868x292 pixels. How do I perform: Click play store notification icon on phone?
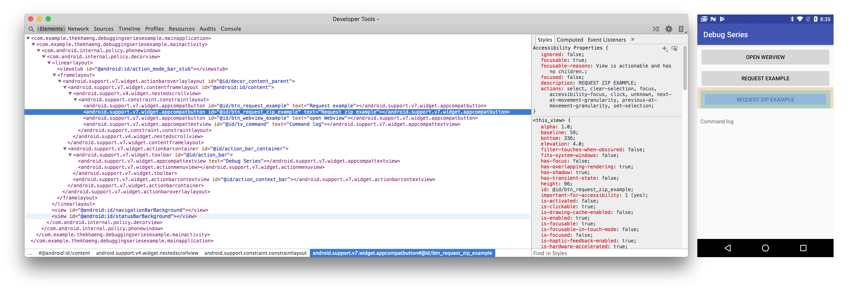[722, 19]
